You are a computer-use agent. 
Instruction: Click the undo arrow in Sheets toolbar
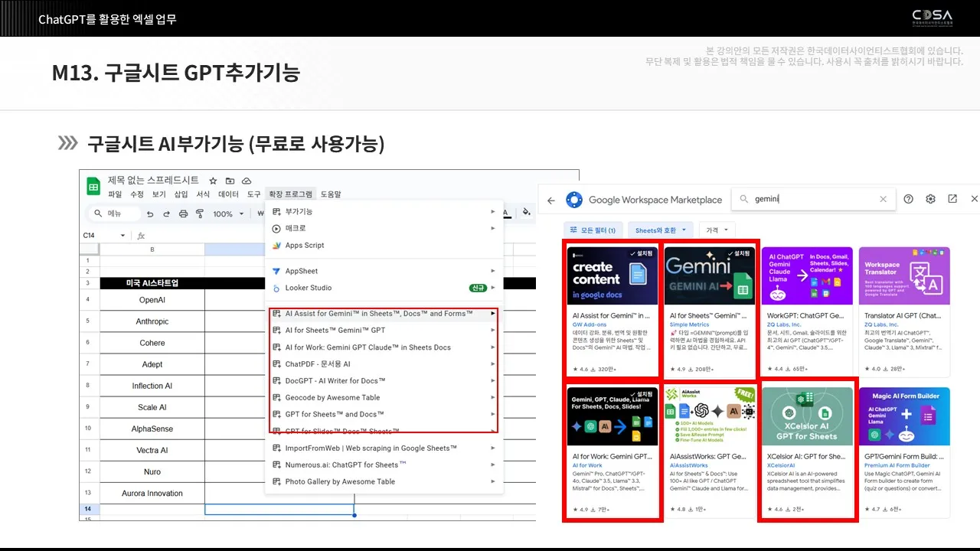[150, 214]
